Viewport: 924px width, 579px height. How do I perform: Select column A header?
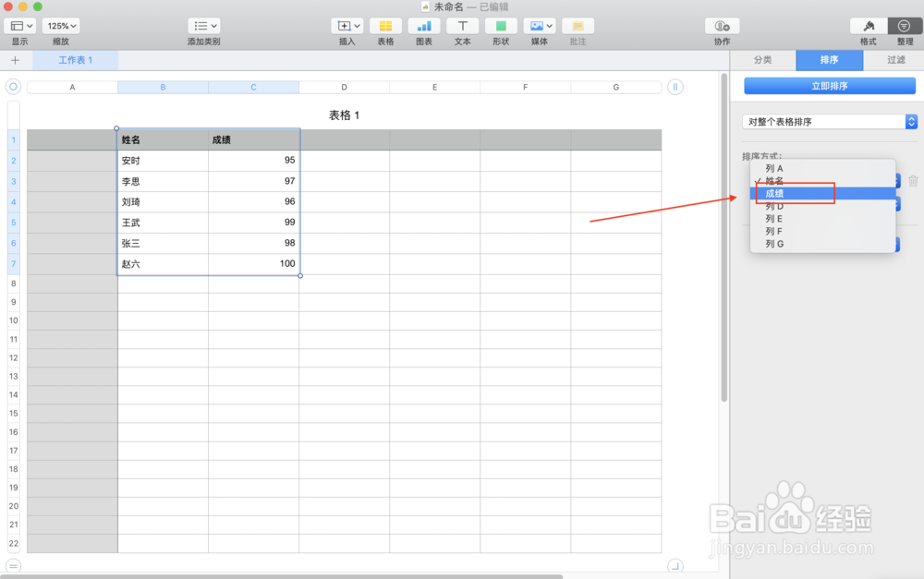click(72, 87)
